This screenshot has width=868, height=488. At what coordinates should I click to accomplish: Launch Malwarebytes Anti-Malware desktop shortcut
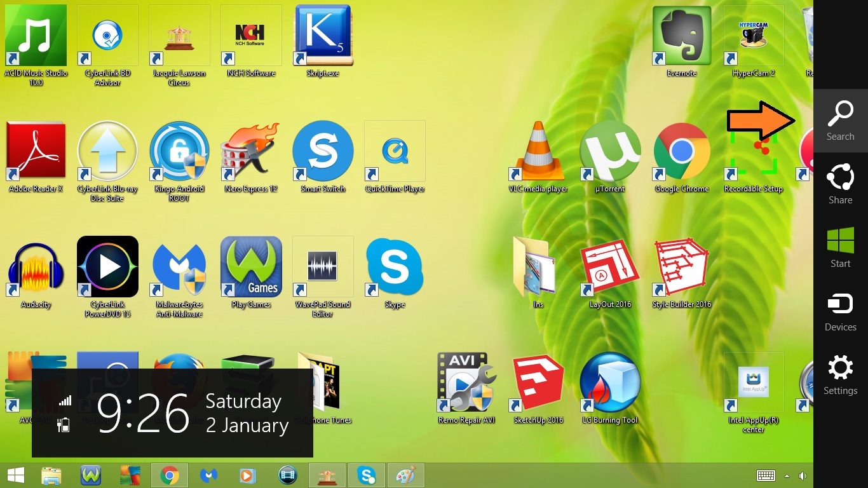[x=179, y=267]
